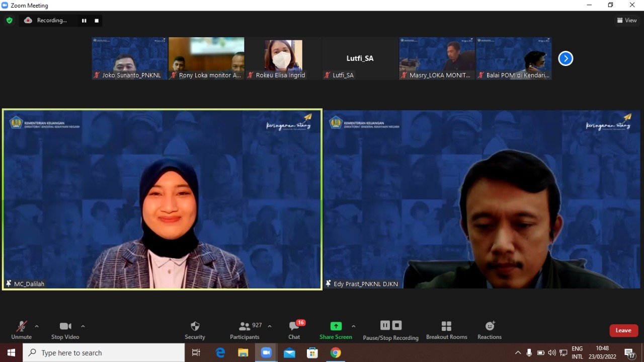The image size is (644, 362).
Task: Stop Video camera toggle
Action: point(65,330)
